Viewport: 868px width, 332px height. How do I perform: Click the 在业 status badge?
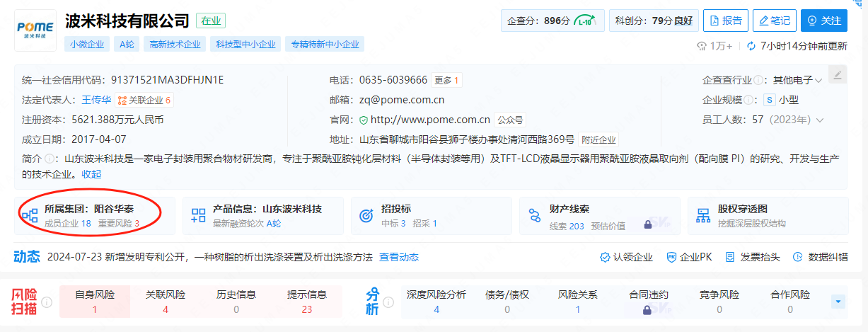pyautogui.click(x=211, y=21)
